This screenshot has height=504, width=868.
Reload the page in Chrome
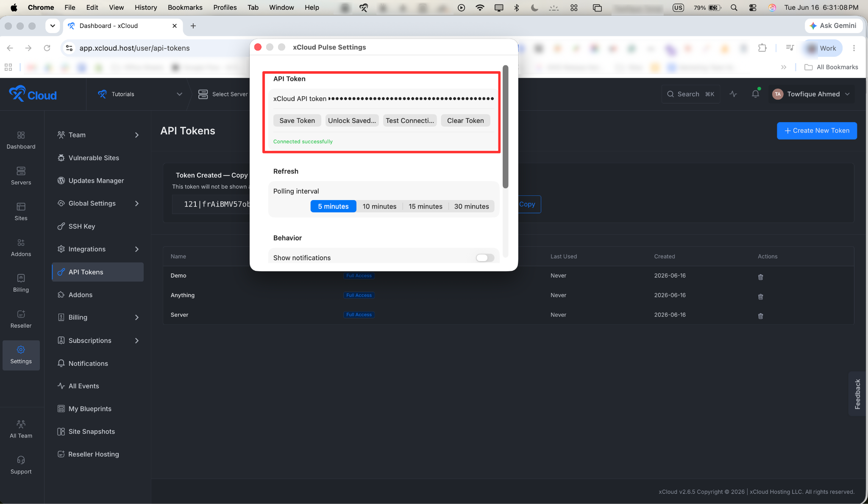[47, 48]
